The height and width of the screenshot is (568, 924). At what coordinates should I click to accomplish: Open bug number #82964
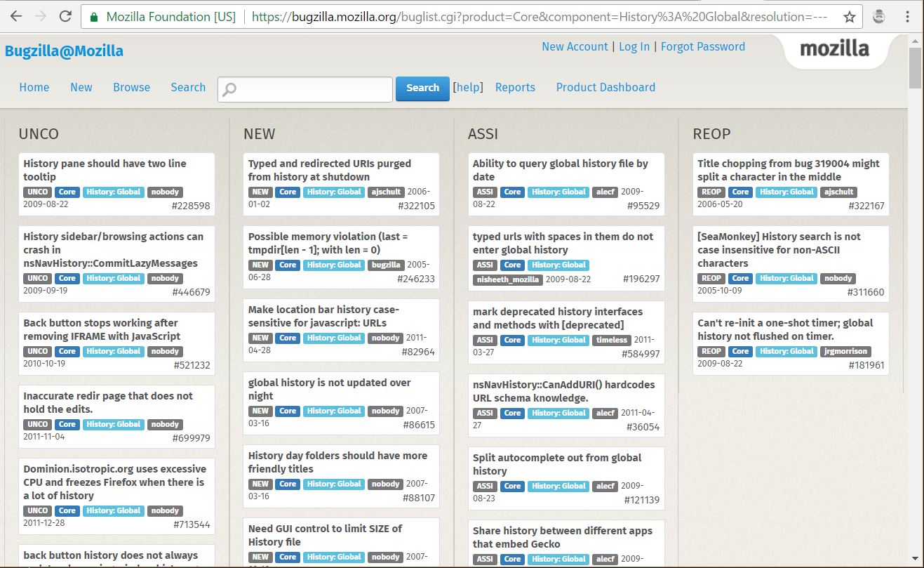point(418,352)
